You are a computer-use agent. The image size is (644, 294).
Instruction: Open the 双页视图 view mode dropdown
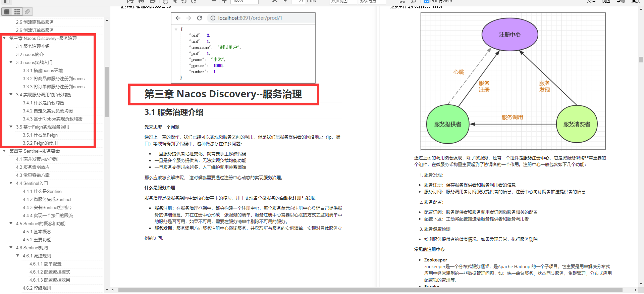coord(343,1)
